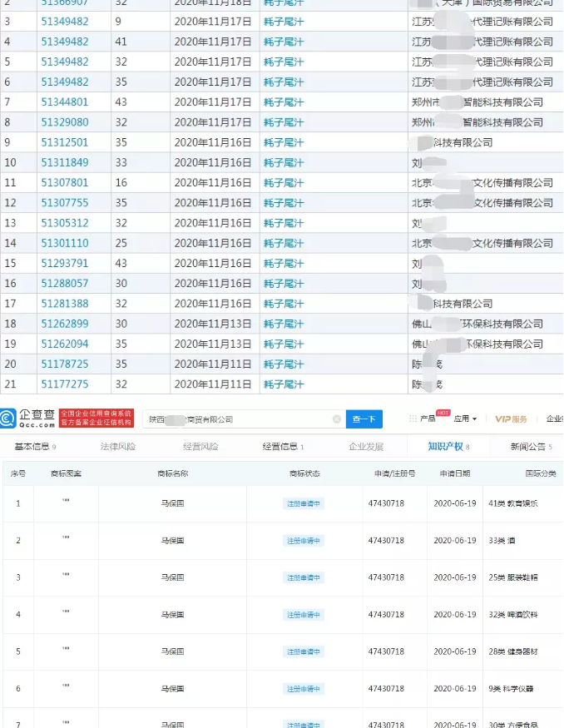This screenshot has height=728, width=564.
Task: Switch to the 法律风险 tab
Action: (118, 447)
